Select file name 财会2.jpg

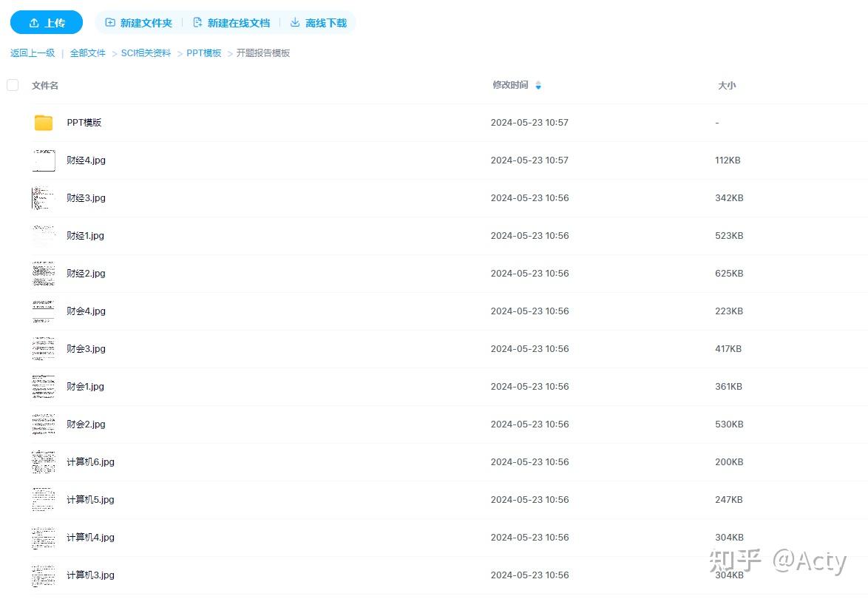[x=86, y=424]
